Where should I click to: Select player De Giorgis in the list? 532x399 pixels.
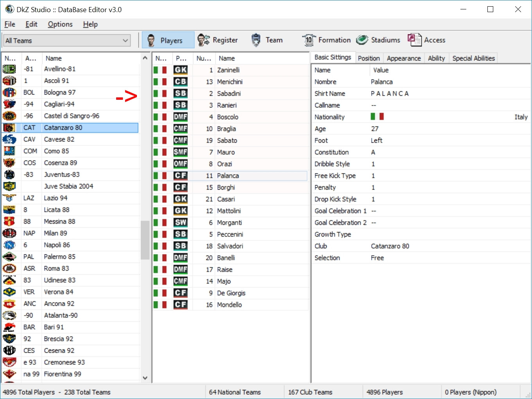click(230, 293)
